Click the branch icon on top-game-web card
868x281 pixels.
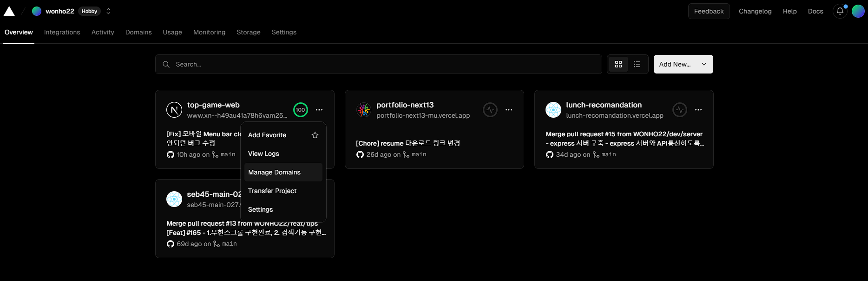pyautogui.click(x=215, y=154)
